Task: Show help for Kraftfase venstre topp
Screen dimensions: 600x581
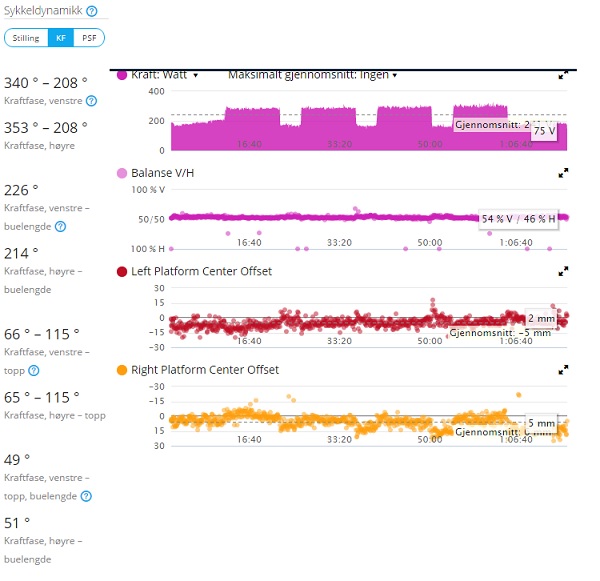Action: (x=34, y=370)
